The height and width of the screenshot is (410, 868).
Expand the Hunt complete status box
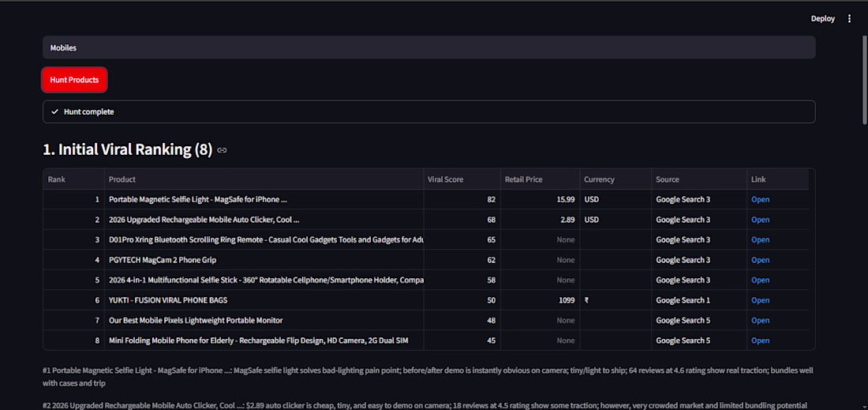(x=429, y=112)
